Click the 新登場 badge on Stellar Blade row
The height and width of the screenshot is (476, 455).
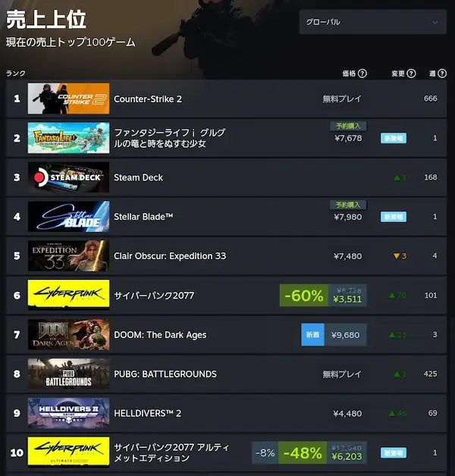pyautogui.click(x=394, y=217)
